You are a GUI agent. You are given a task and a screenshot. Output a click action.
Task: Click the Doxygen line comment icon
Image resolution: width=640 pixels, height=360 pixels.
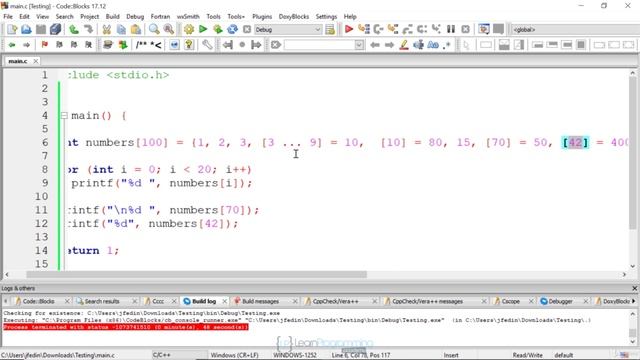pos(156,45)
